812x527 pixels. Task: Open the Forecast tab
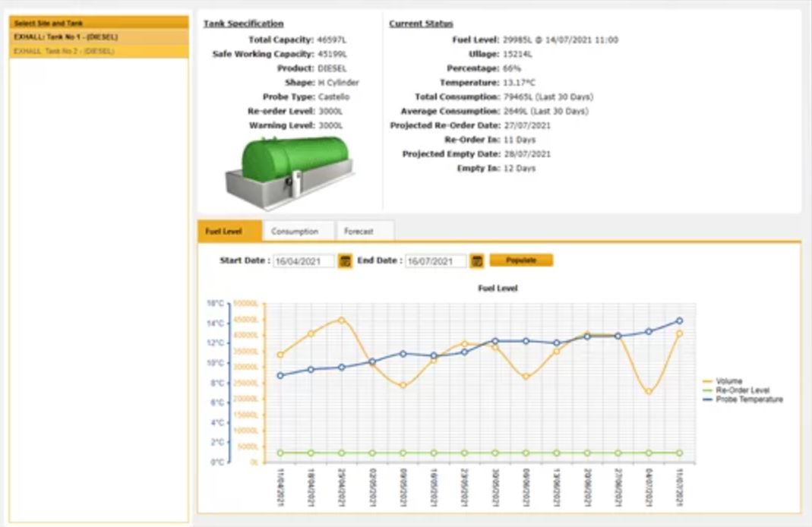pos(360,232)
